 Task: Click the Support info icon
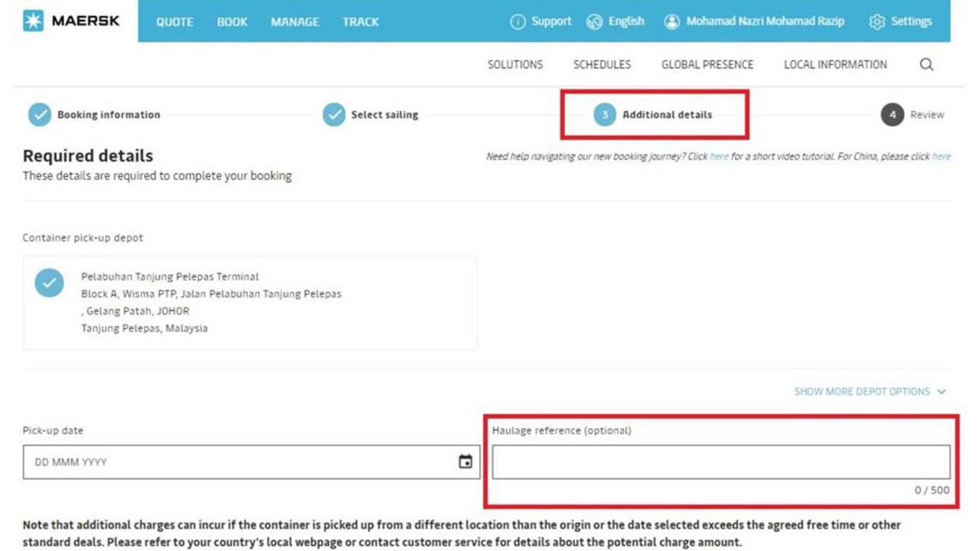click(x=518, y=21)
